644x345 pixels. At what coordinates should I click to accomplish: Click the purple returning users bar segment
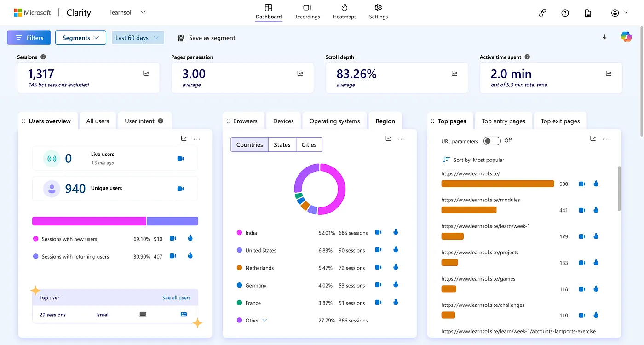(172, 221)
